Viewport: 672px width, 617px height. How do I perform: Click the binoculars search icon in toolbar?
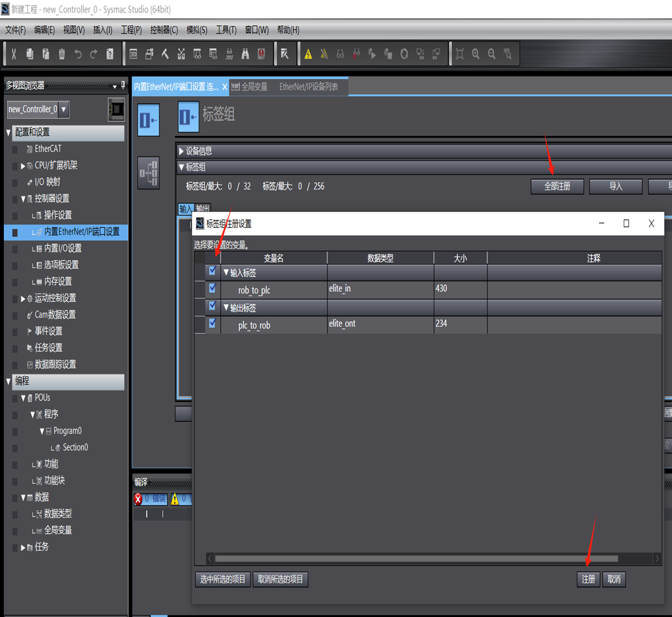click(x=245, y=54)
